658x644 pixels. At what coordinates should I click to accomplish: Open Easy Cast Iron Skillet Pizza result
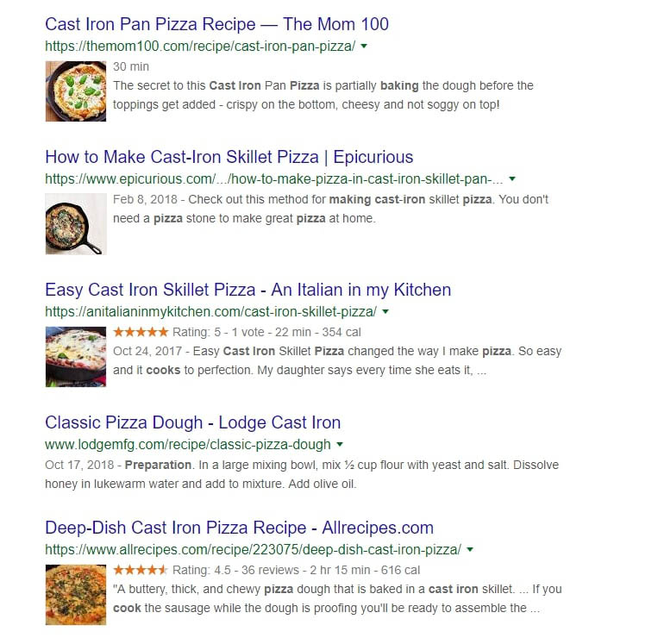[x=248, y=290]
